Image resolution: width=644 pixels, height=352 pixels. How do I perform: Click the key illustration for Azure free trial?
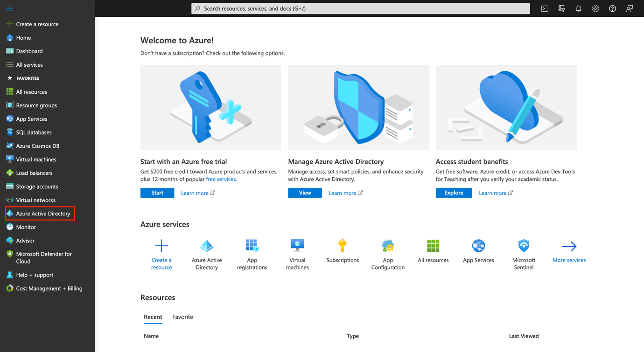211,108
